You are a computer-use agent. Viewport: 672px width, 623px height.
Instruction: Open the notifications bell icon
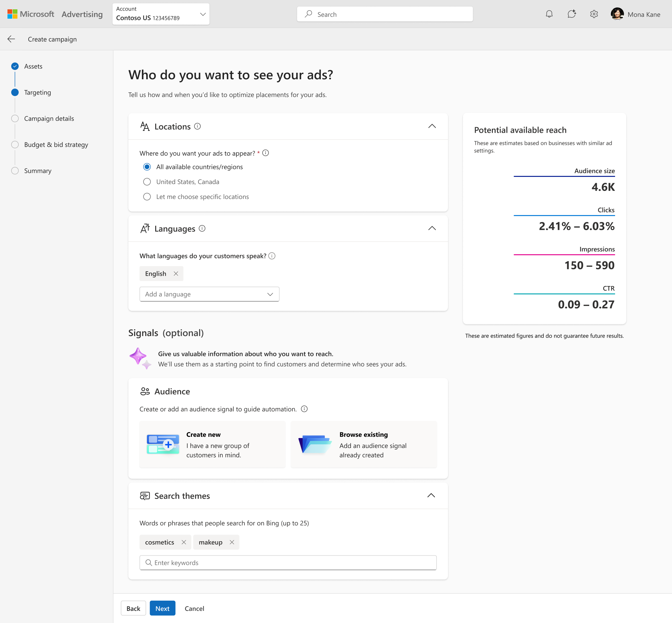pos(549,14)
